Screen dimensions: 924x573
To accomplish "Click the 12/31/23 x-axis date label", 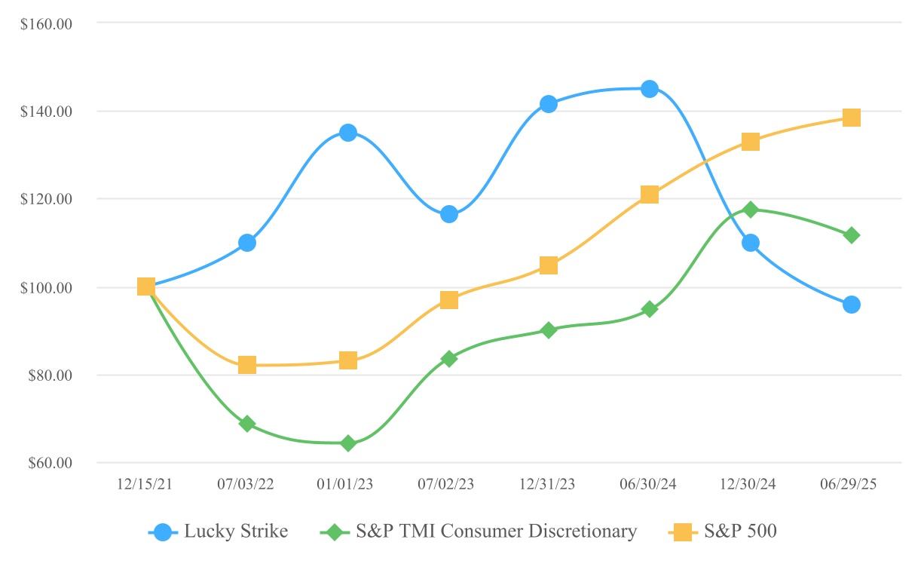I will (x=549, y=484).
